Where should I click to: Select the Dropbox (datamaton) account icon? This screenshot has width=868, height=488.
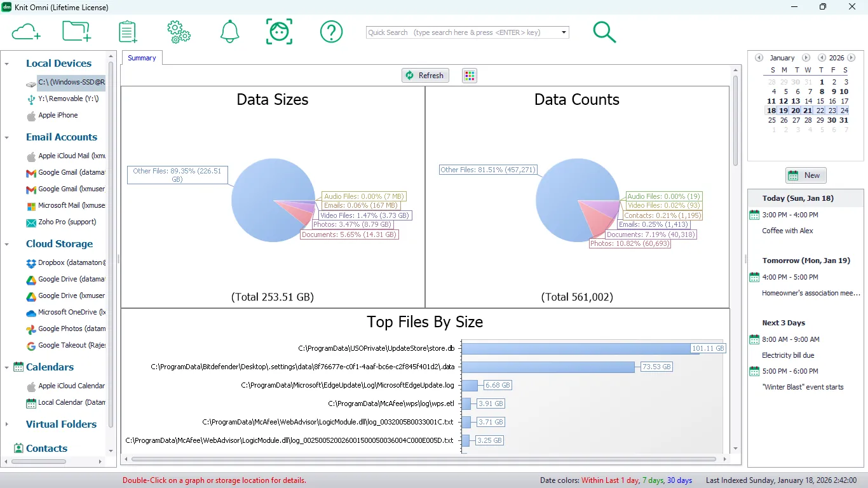pyautogui.click(x=31, y=262)
